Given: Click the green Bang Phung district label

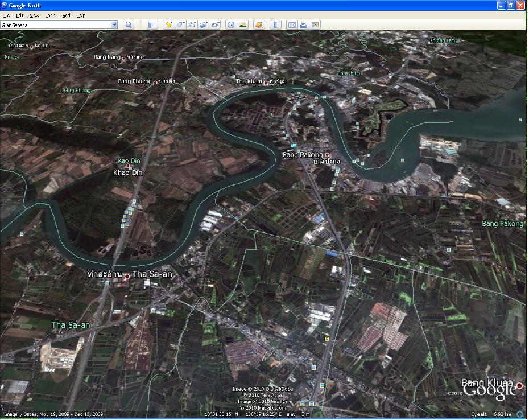Looking at the screenshot, I should (x=76, y=90).
